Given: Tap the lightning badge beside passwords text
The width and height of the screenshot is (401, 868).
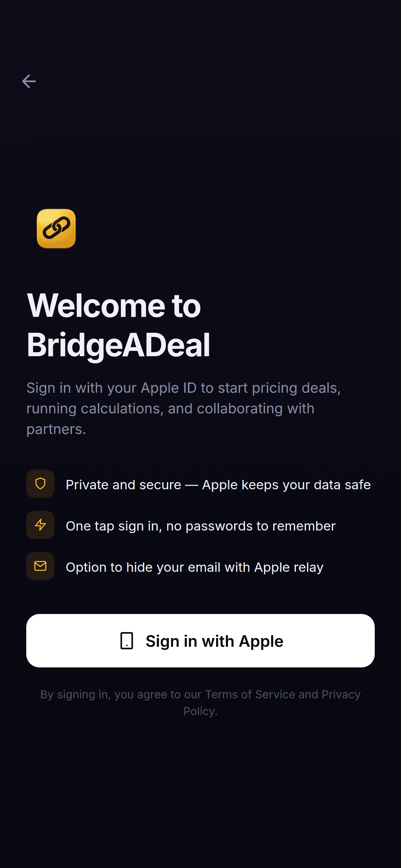Looking at the screenshot, I should coord(40,525).
